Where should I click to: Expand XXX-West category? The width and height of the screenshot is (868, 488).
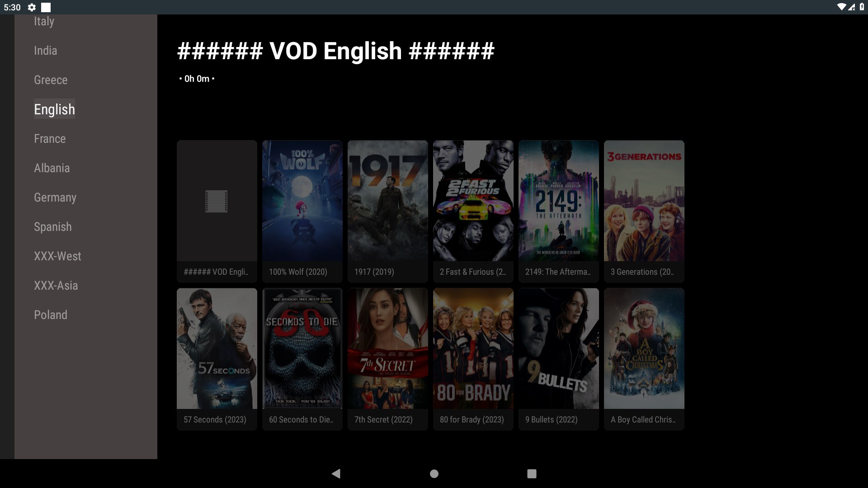57,256
